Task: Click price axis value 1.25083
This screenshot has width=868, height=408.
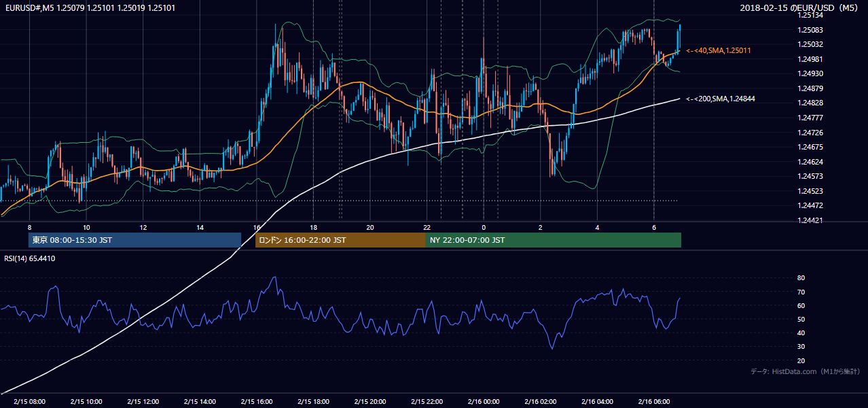Action: click(x=812, y=30)
